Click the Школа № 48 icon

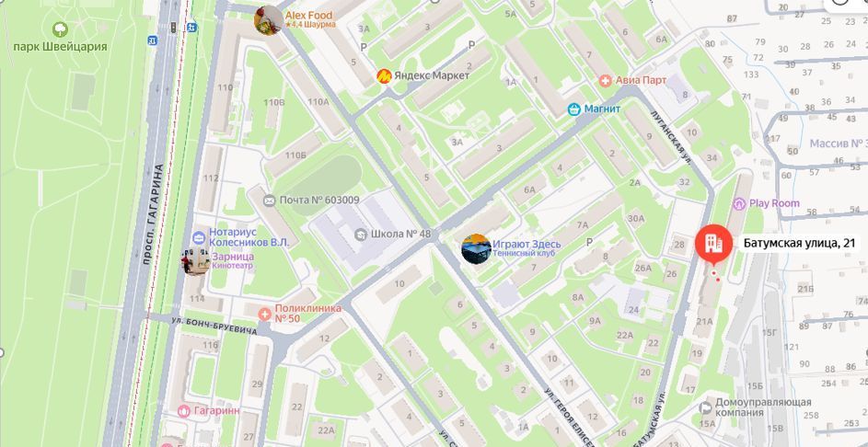[361, 235]
